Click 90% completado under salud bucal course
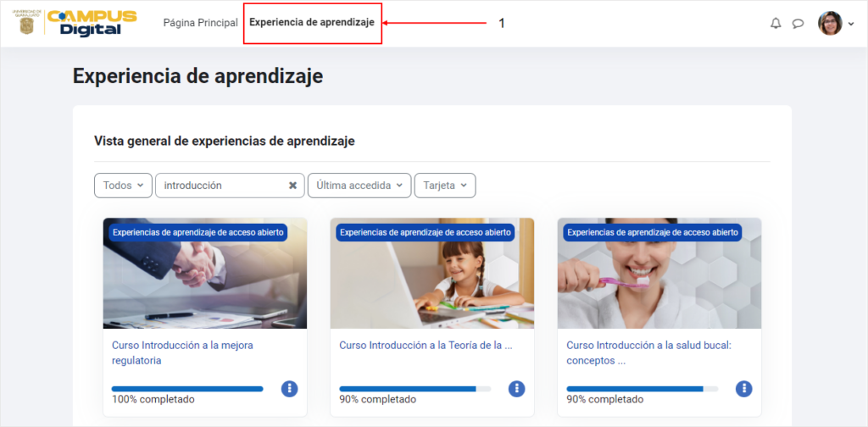The height and width of the screenshot is (427, 868). (605, 399)
